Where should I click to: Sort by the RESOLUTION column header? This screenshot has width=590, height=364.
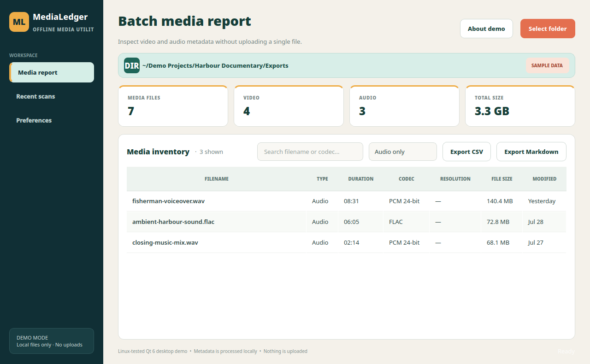(x=455, y=179)
